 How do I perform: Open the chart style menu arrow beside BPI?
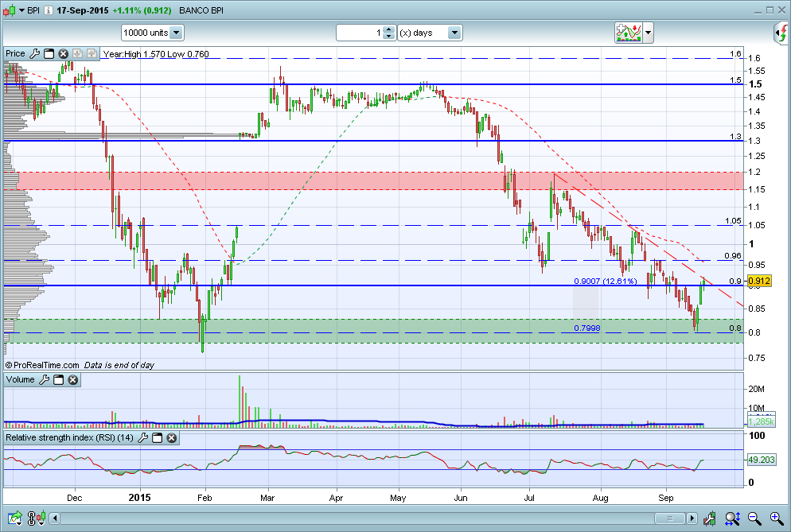click(x=21, y=10)
